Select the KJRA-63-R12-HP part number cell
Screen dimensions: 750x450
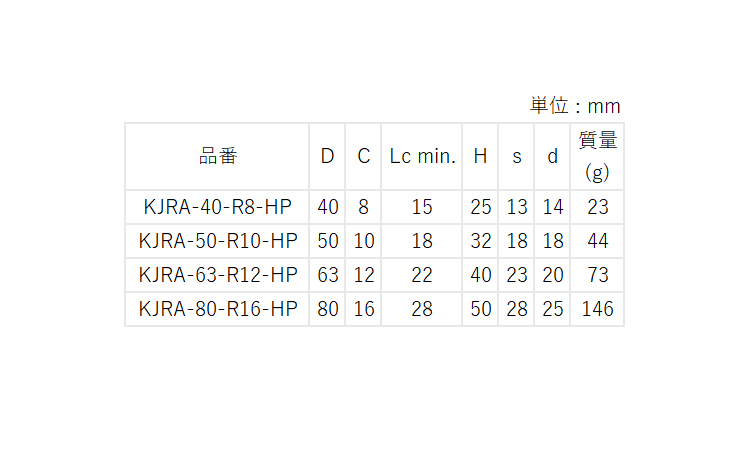218,275
